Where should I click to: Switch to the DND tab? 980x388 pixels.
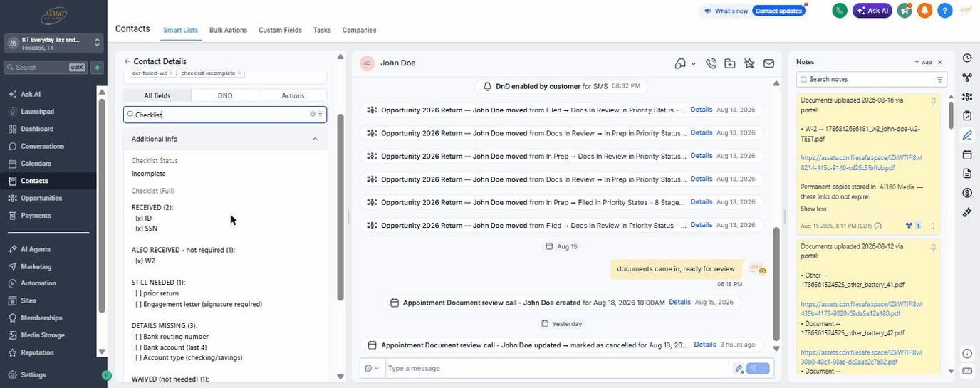(x=225, y=95)
